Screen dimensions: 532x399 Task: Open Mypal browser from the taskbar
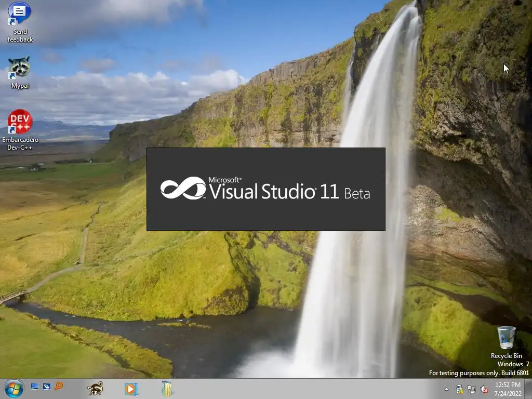[x=95, y=389]
